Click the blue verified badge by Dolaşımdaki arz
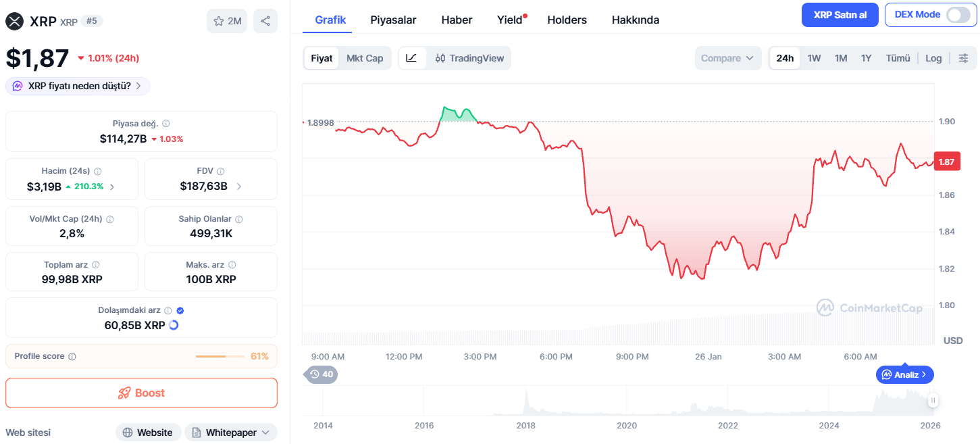This screenshot has width=980, height=444. pos(180,311)
